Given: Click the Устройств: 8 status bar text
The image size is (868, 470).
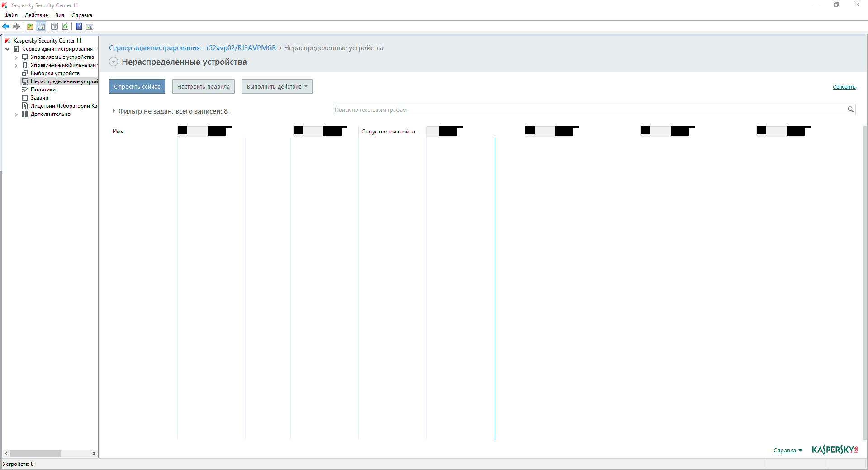Looking at the screenshot, I should [x=18, y=464].
